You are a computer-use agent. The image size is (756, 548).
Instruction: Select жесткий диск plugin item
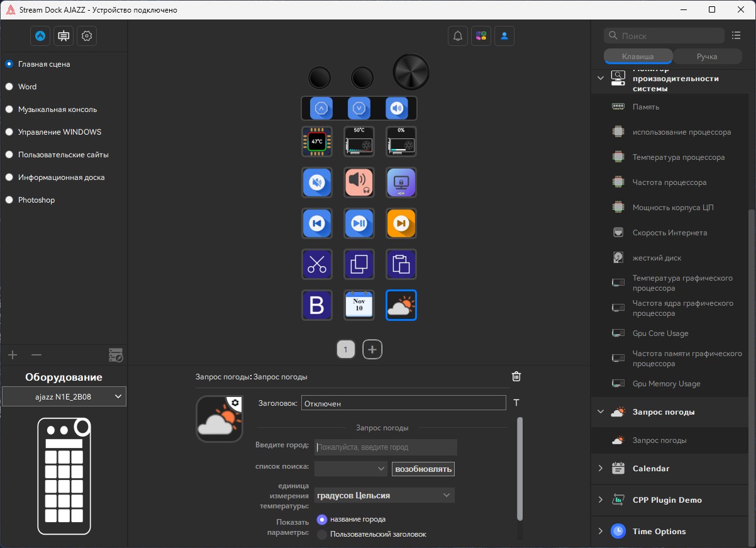[657, 258]
